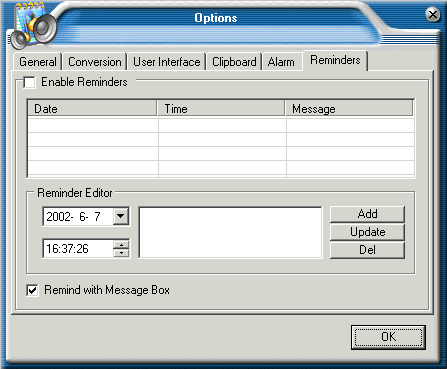Add the reminder with Add button
The height and width of the screenshot is (369, 447).
point(367,214)
